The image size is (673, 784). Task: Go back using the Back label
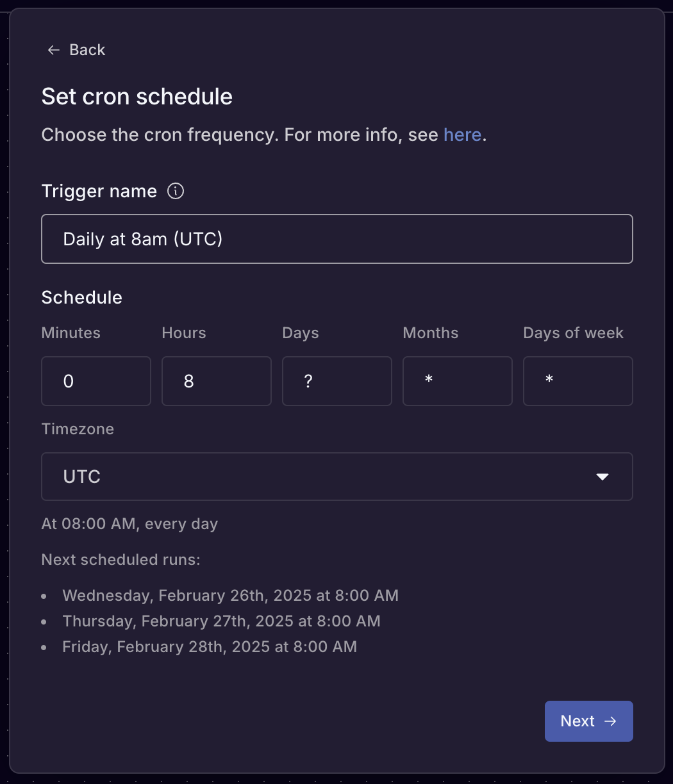click(x=87, y=49)
